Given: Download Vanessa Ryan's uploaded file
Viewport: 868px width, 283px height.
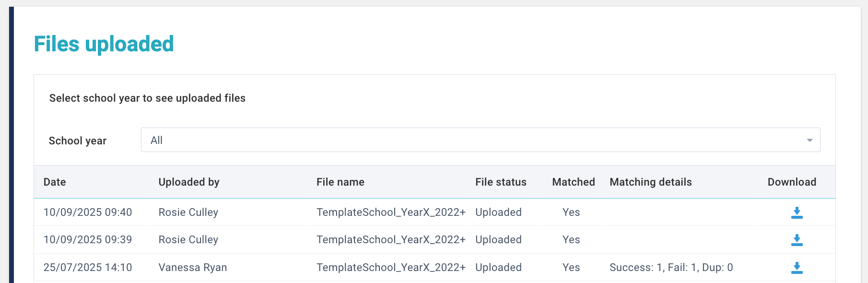Looking at the screenshot, I should pos(797,268).
